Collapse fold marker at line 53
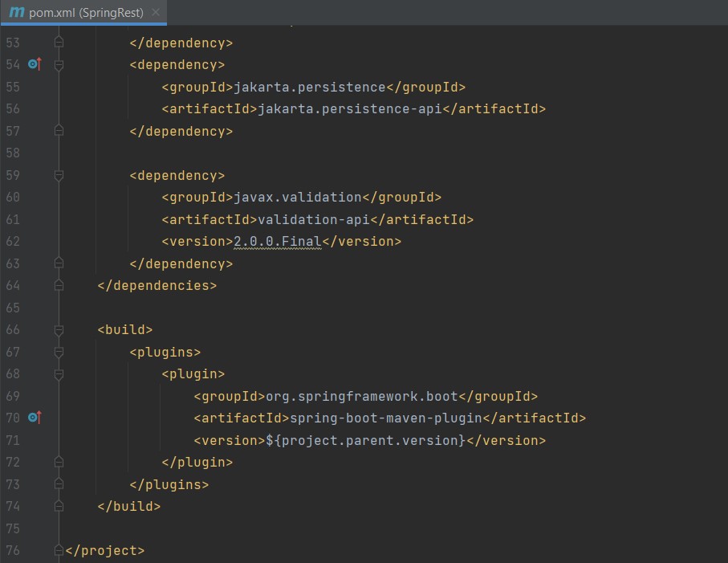The width and height of the screenshot is (728, 563). tap(59, 43)
